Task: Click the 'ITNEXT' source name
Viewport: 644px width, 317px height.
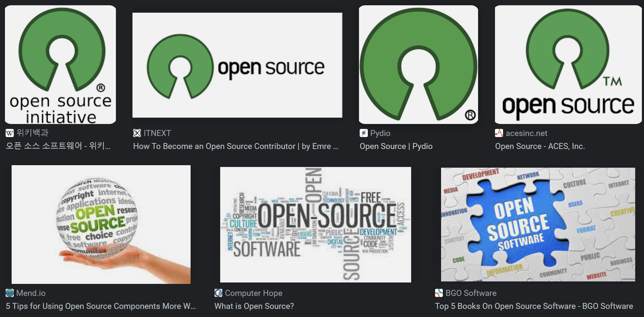Action: [157, 133]
